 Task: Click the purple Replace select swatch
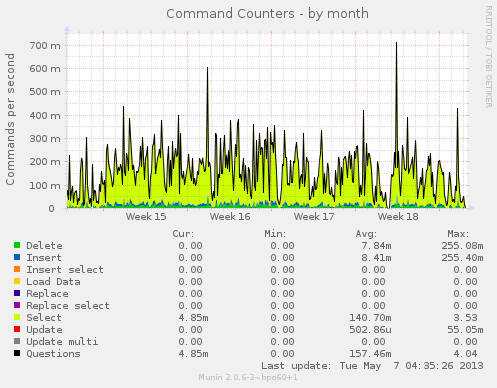[x=17, y=305]
